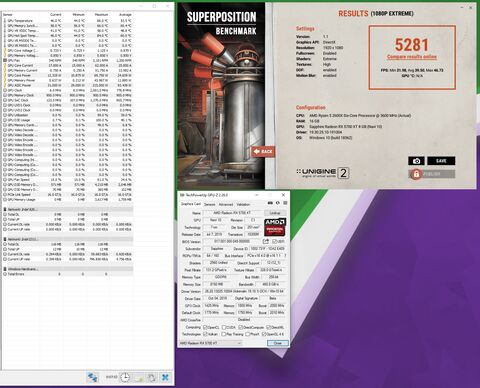Click the HWiNFO clock timer icon

pyautogui.click(x=125, y=377)
